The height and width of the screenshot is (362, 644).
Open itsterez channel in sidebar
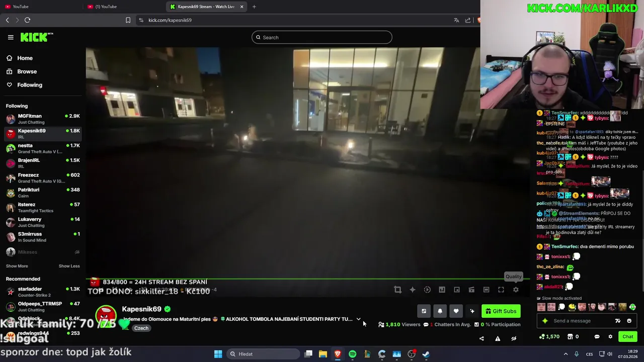pyautogui.click(x=43, y=207)
